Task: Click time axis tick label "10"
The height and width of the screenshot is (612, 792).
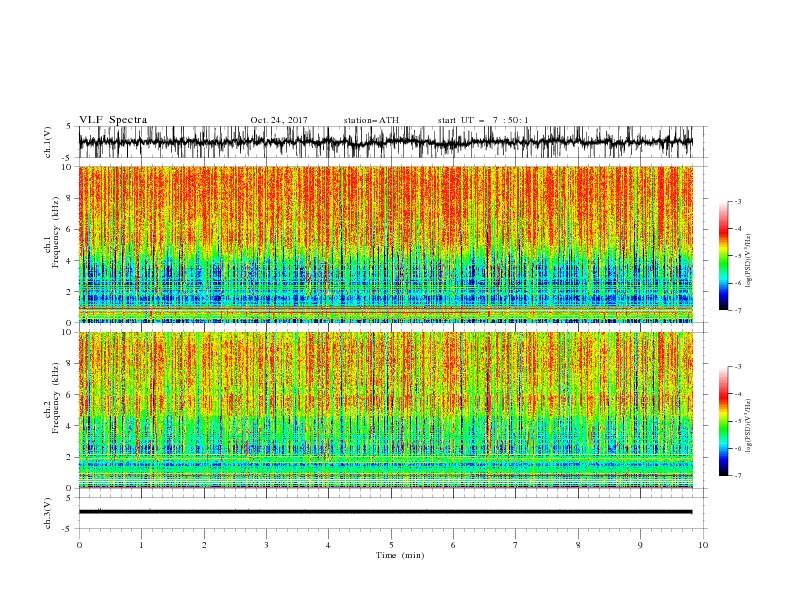Action: [703, 545]
